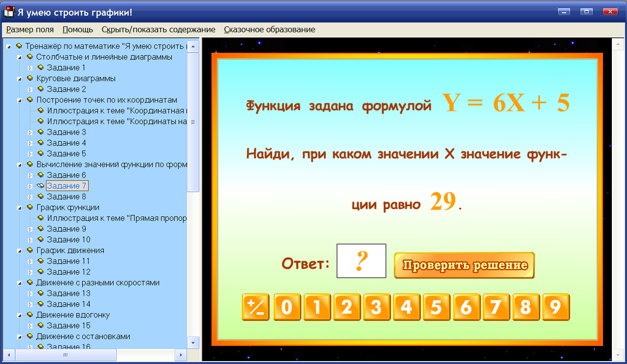Expand the Задание 3 tree node

[x=30, y=132]
